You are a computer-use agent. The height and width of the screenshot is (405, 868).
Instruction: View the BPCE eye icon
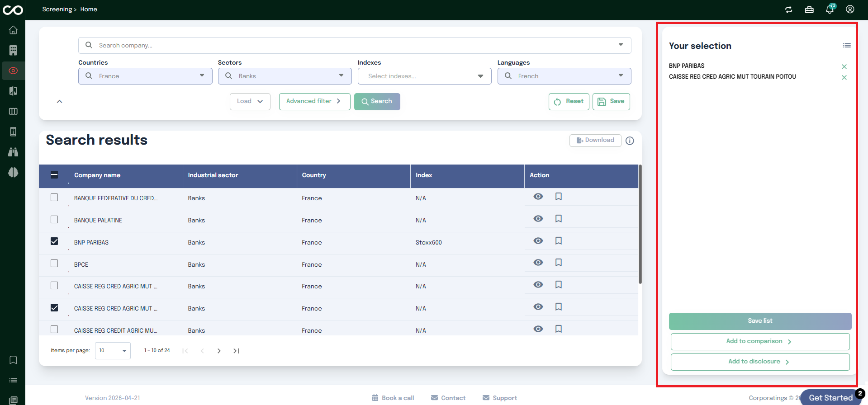click(x=538, y=263)
